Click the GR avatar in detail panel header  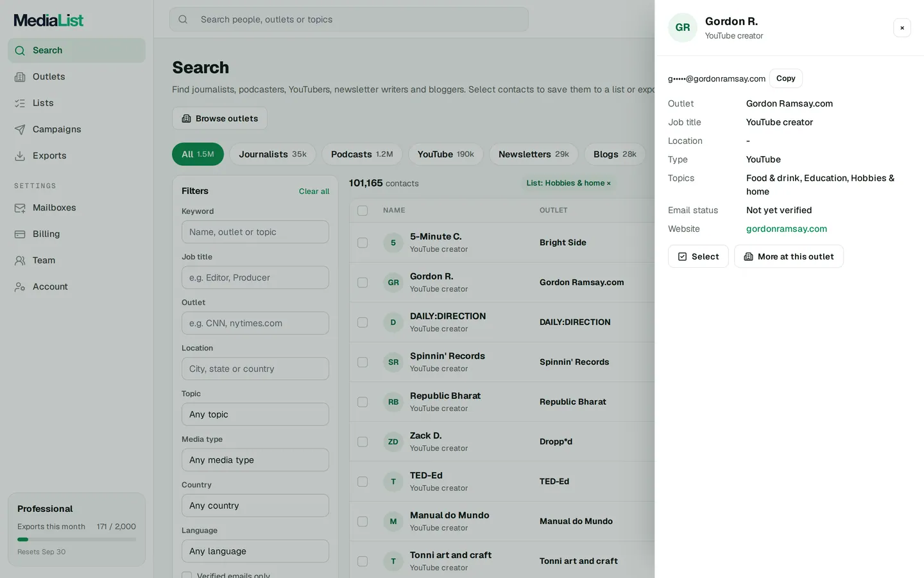683,28
